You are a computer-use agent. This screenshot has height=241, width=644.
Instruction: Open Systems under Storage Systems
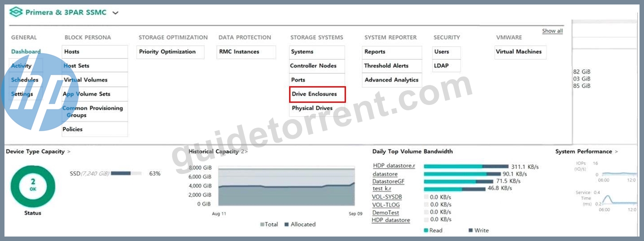[x=317, y=52]
